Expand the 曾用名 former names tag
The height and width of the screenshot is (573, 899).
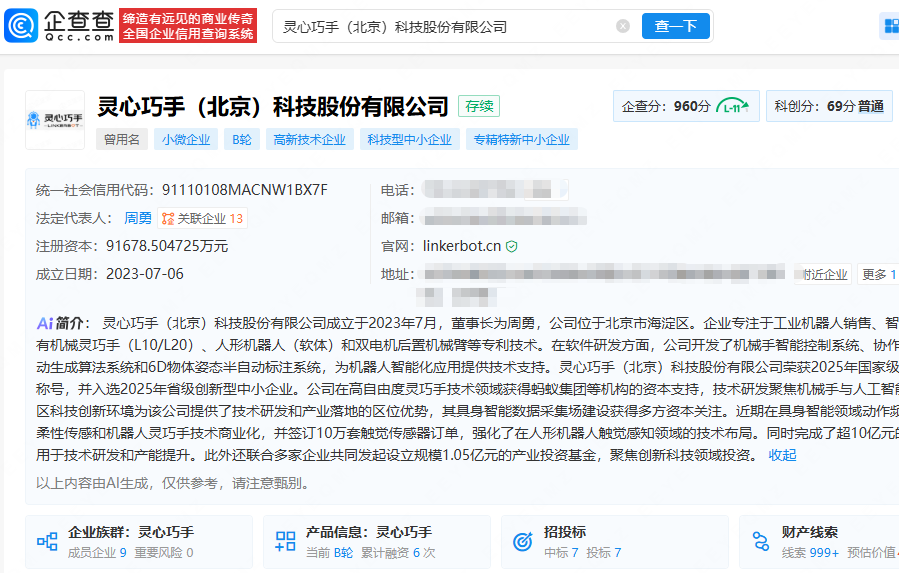(122, 140)
